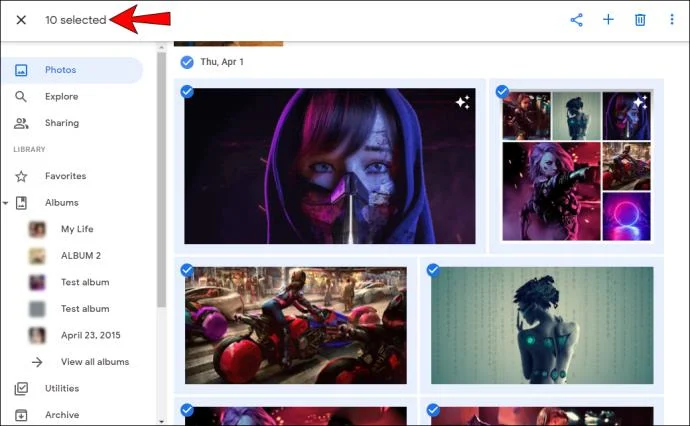Clear selection with the X icon
This screenshot has width=690, height=426.
(21, 20)
